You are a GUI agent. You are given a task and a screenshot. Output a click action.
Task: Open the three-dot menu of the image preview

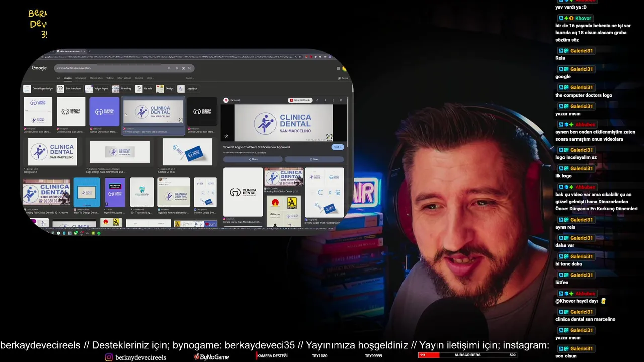(x=333, y=100)
